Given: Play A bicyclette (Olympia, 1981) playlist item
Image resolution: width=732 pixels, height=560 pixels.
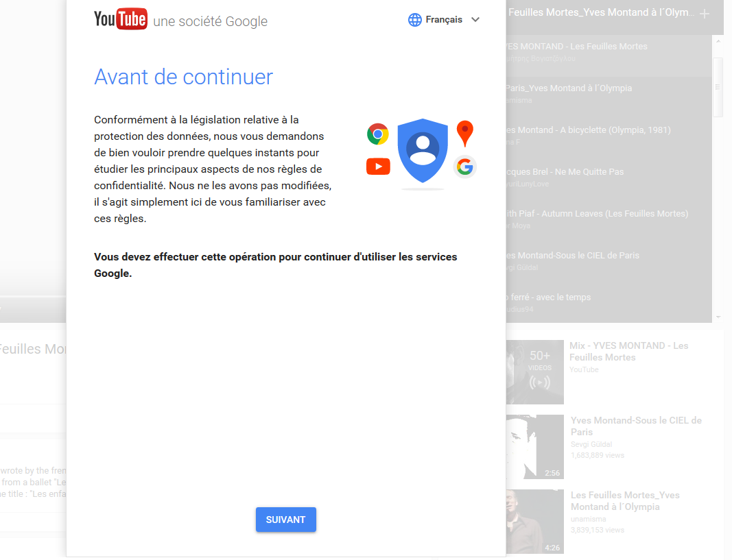Looking at the screenshot, I should (609, 139).
